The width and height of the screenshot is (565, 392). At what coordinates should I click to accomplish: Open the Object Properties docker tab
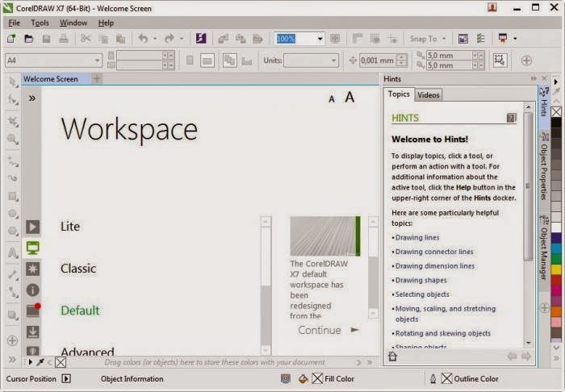coord(544,166)
